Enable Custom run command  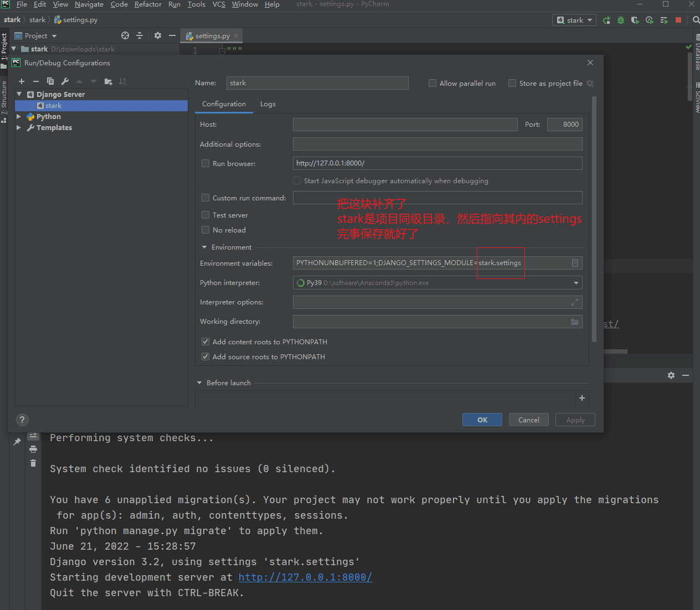tap(205, 198)
